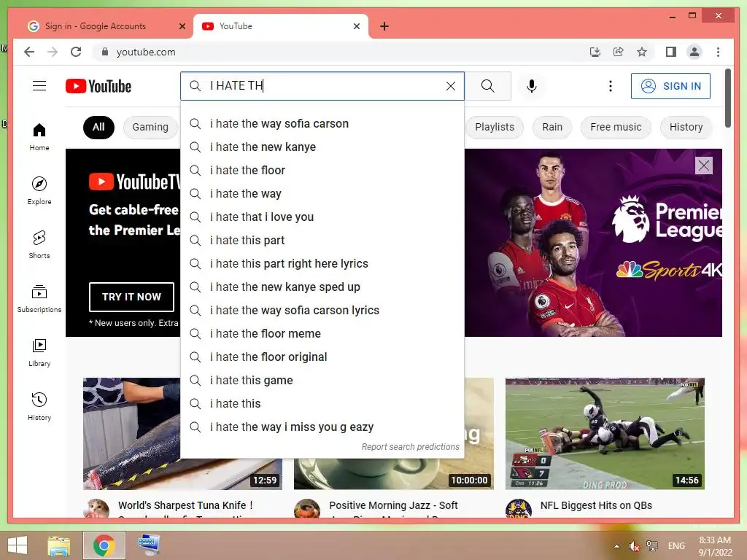747x560 pixels.
Task: Open the Chrome three-dot menu
Action: point(718,52)
